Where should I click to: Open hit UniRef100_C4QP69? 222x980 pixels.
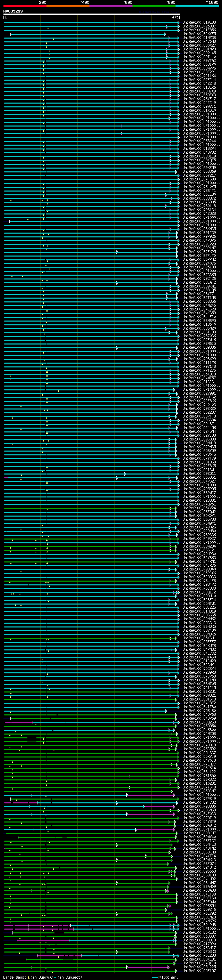coord(199,719)
